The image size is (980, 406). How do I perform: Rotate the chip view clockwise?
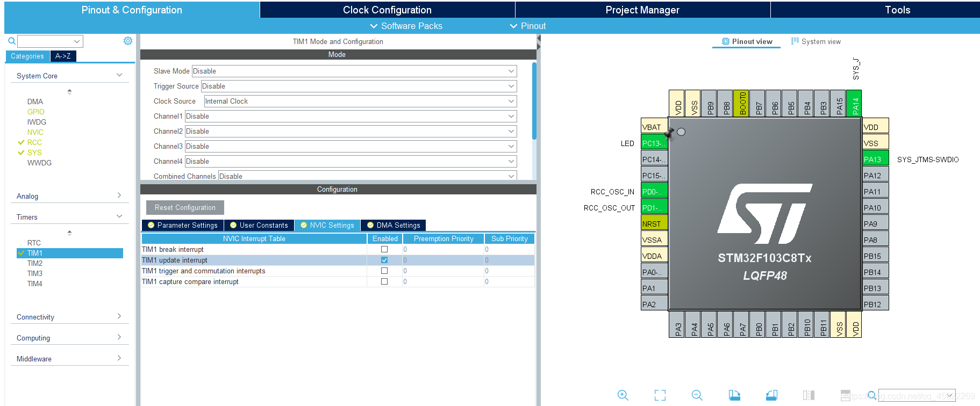(x=734, y=395)
